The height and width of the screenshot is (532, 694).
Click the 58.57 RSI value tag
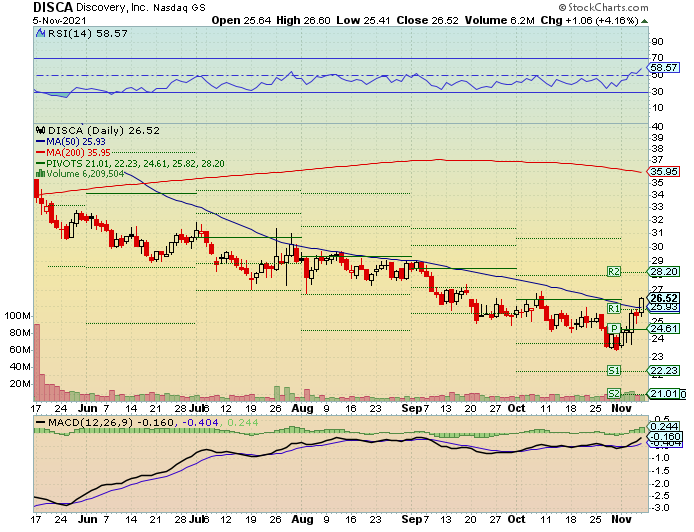click(663, 68)
